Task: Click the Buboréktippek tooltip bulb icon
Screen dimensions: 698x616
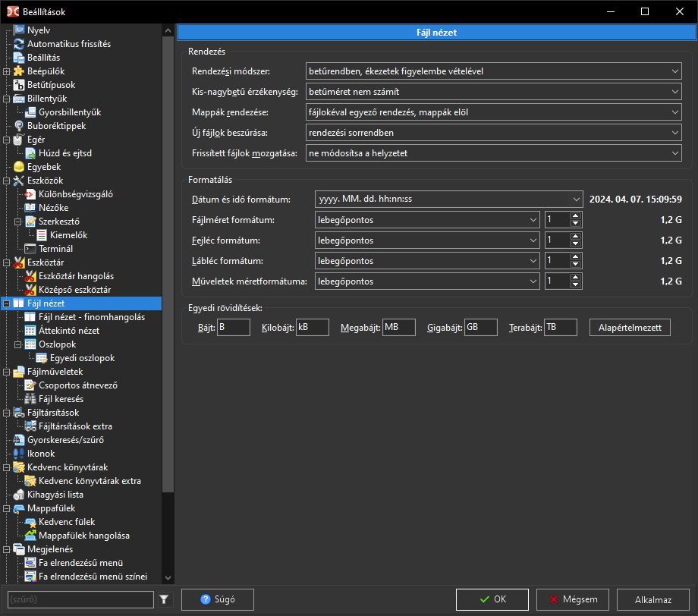Action: pos(19,126)
